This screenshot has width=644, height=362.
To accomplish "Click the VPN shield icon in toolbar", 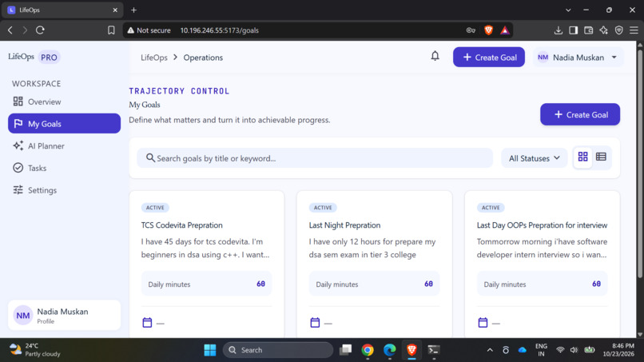I will [x=619, y=30].
